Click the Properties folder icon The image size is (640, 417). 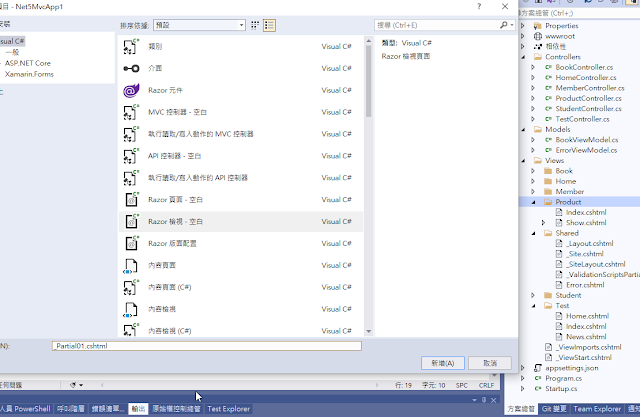(x=538, y=26)
